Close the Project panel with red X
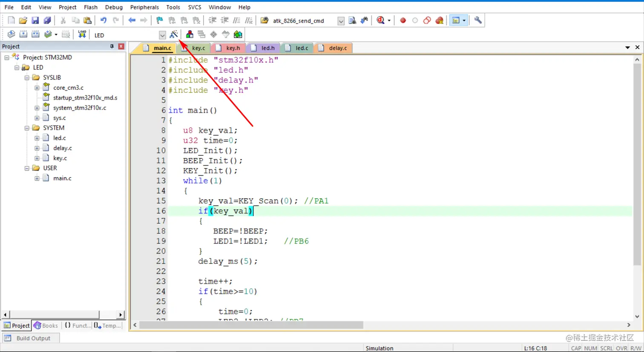The image size is (644, 352). (121, 46)
